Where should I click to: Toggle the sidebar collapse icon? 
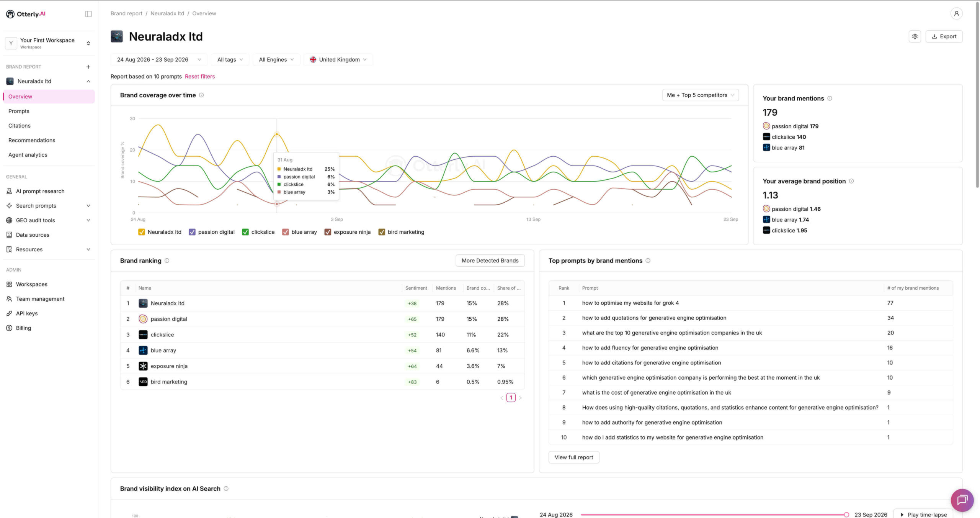tap(88, 14)
